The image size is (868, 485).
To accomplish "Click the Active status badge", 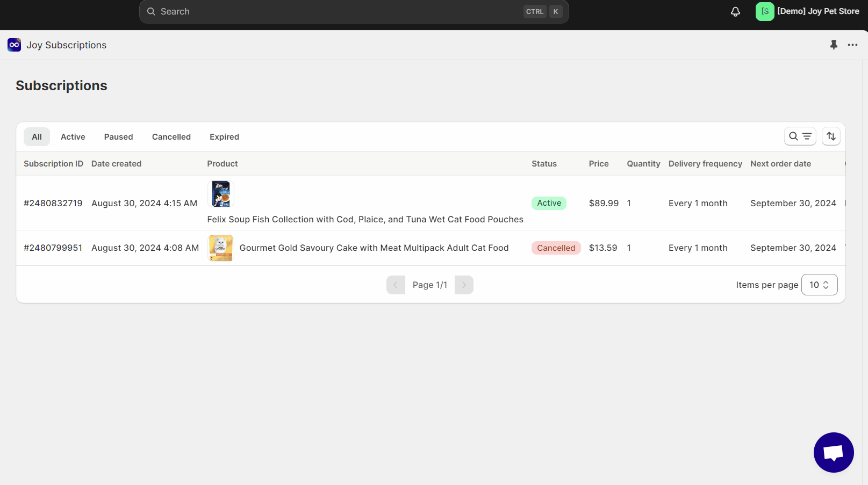I will (549, 203).
